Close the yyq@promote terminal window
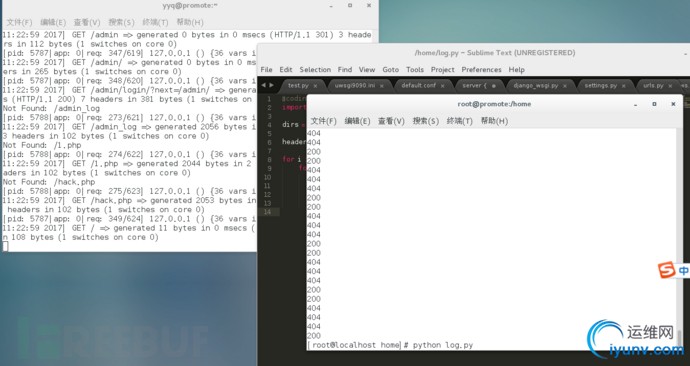 (x=369, y=5)
